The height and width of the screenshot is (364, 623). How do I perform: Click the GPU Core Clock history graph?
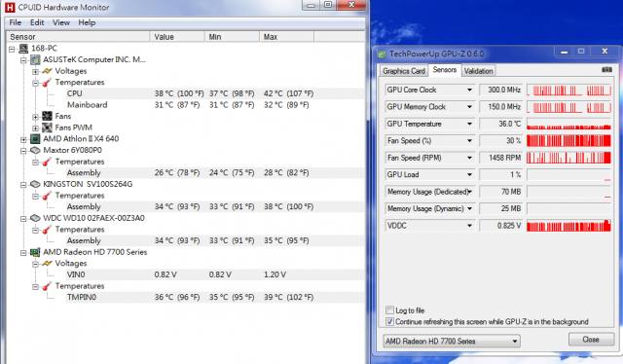(x=568, y=90)
